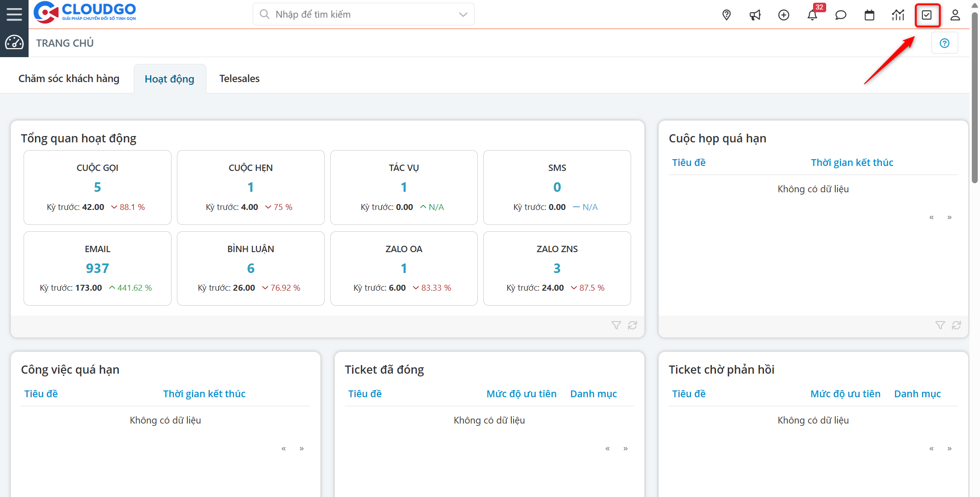The image size is (980, 497).
Task: Switch to Chăm sóc khách hàng tab
Action: (69, 79)
